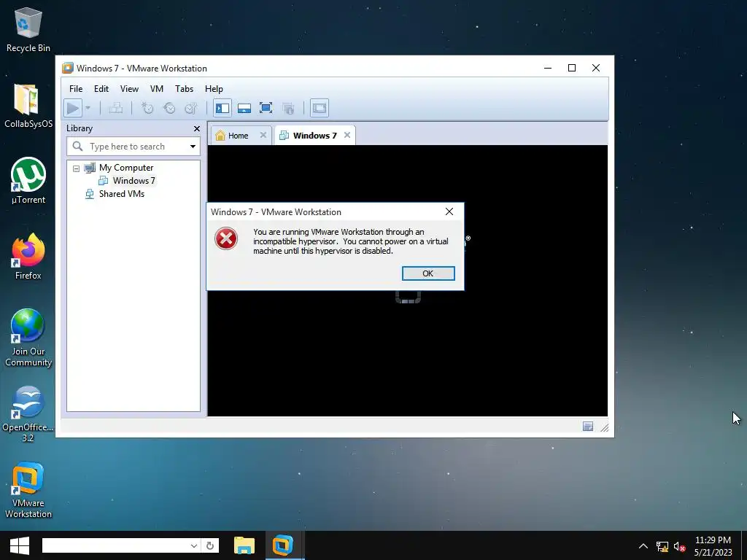
Task: Enter full screen mode icon
Action: pyautogui.click(x=266, y=108)
